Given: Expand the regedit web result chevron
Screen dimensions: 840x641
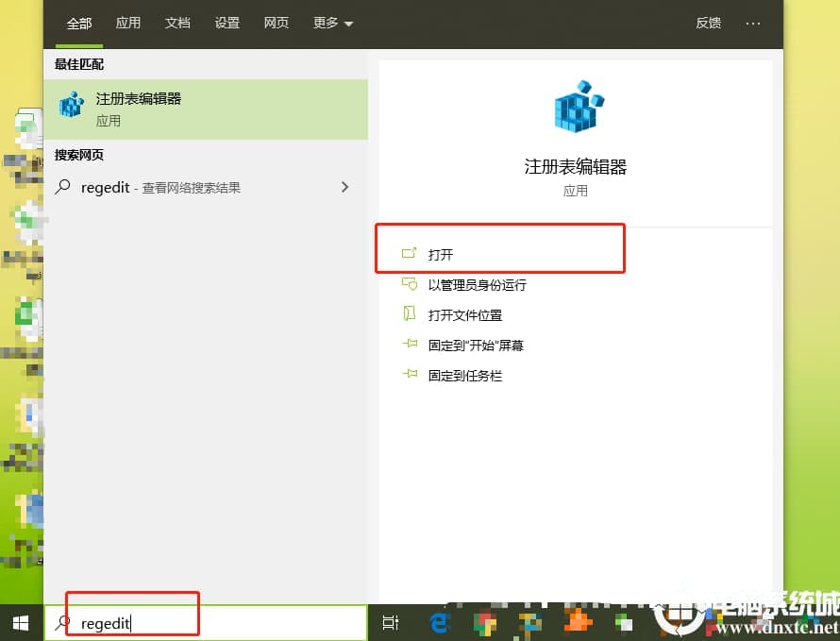Looking at the screenshot, I should [x=345, y=187].
